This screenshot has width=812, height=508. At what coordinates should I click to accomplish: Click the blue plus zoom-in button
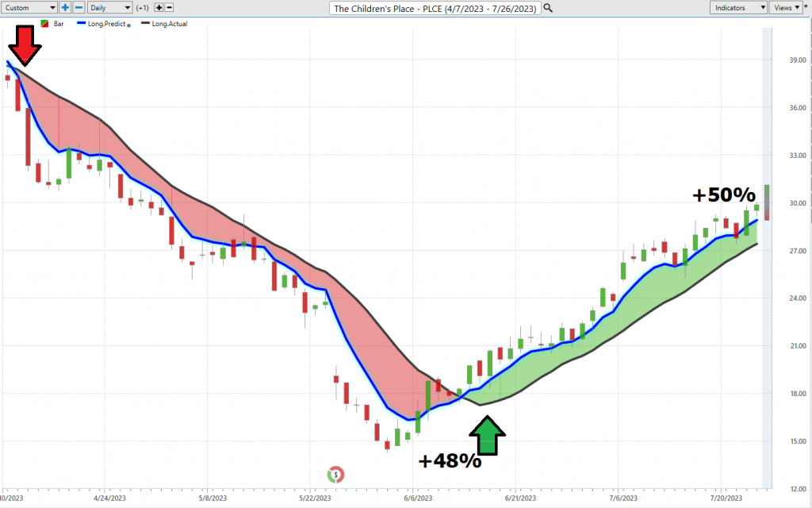(x=65, y=8)
